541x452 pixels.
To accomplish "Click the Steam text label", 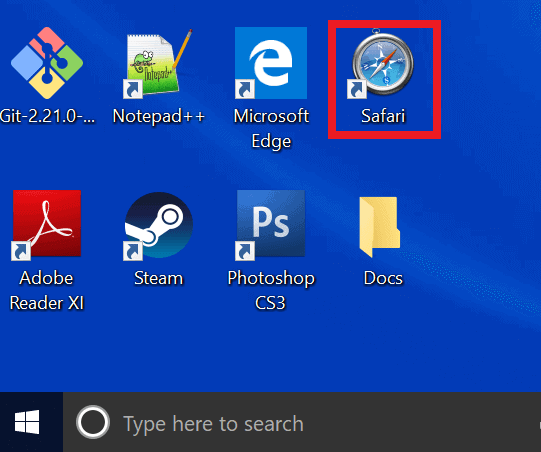I will [x=158, y=278].
